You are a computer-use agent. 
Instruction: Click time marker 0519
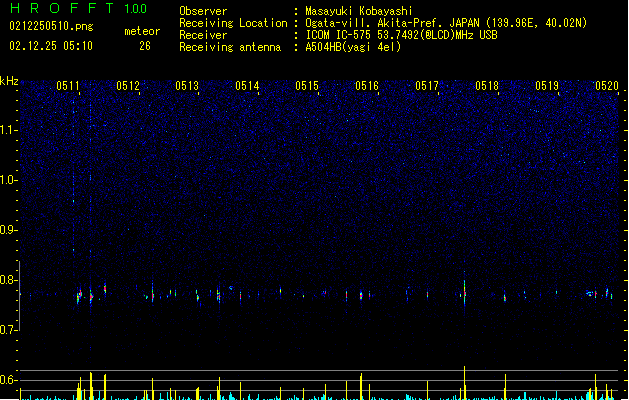(x=547, y=86)
